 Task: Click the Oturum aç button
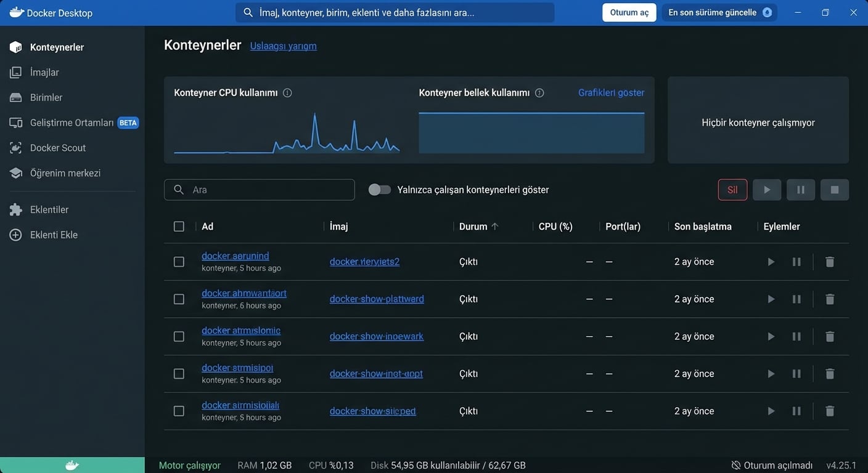pos(629,12)
